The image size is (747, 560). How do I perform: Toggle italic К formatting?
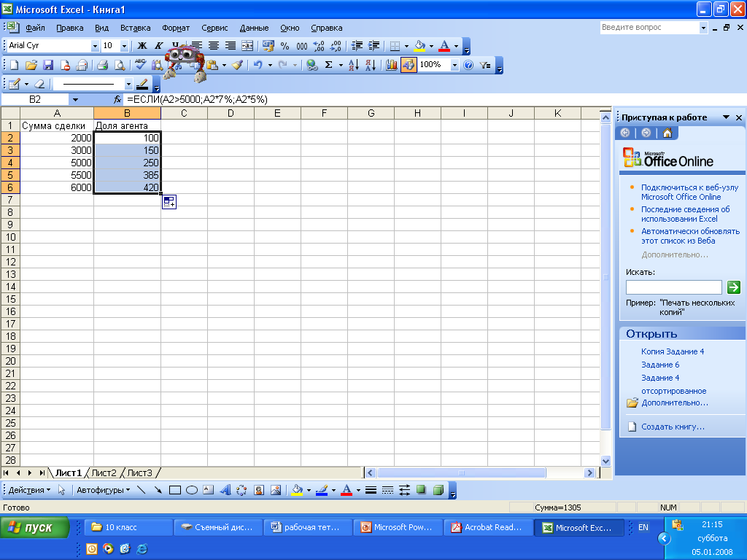click(158, 46)
